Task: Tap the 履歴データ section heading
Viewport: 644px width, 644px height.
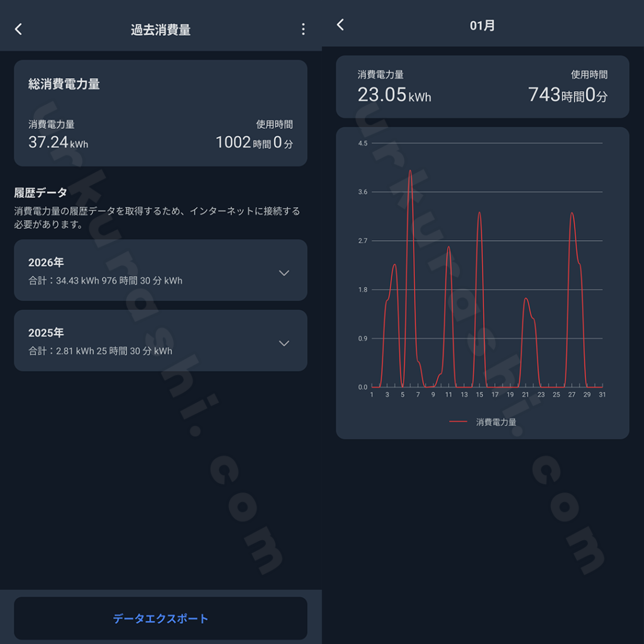Action: (41, 192)
